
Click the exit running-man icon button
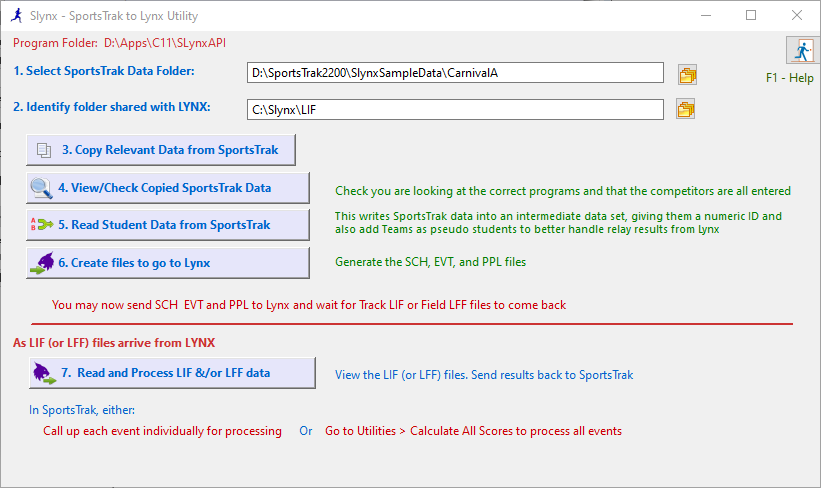click(x=802, y=50)
